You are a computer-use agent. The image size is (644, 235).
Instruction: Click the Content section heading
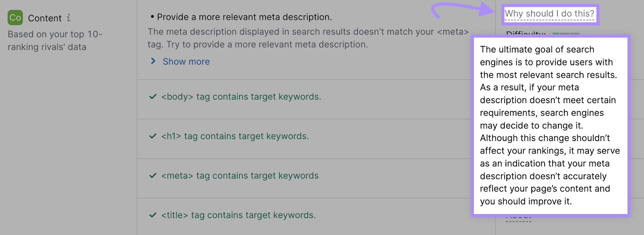tap(45, 18)
